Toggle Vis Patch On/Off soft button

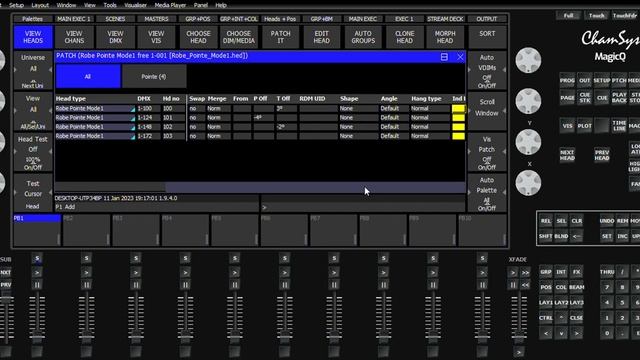tap(487, 153)
